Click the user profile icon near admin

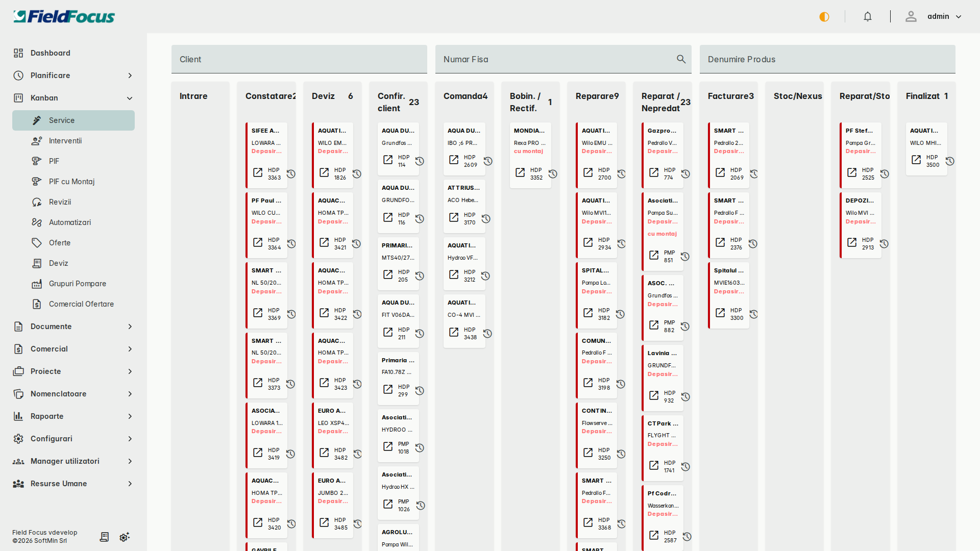(x=911, y=16)
